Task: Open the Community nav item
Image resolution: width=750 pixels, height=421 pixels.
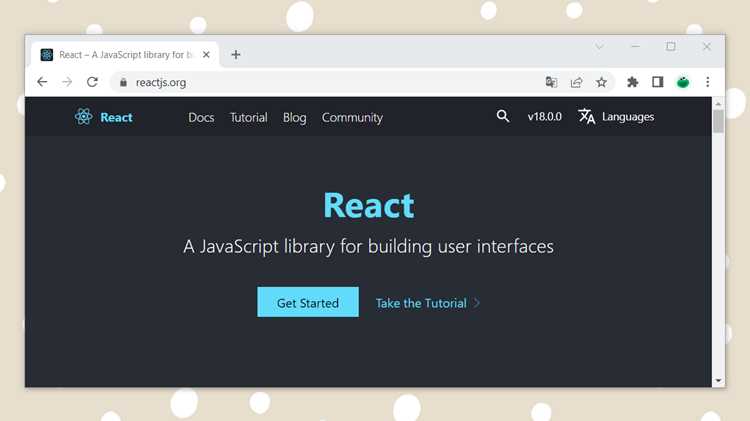Action: (352, 118)
